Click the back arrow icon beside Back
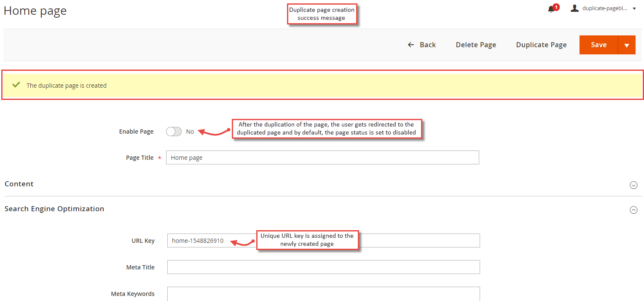Image resolution: width=644 pixels, height=301 pixels. tap(411, 45)
